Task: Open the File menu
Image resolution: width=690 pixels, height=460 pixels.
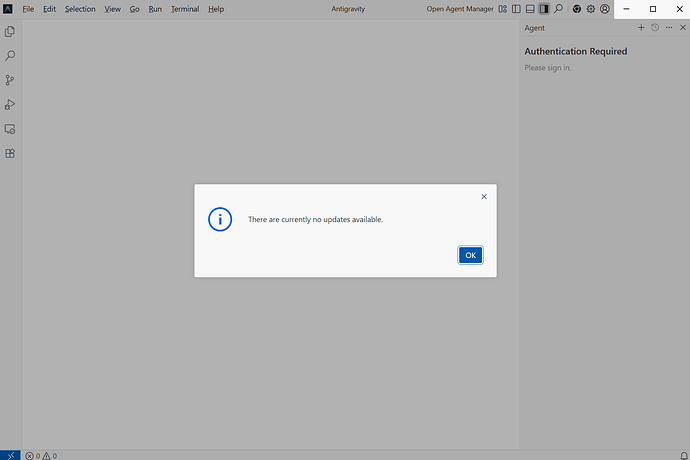Action: point(28,9)
